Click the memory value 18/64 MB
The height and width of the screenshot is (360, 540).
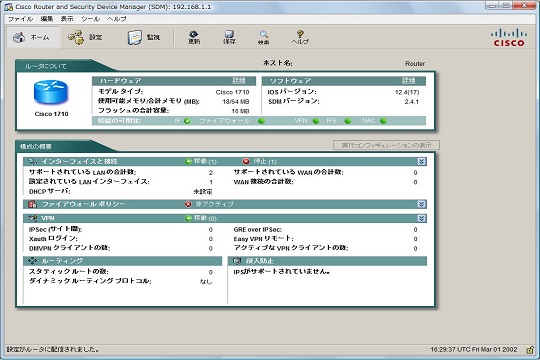236,102
